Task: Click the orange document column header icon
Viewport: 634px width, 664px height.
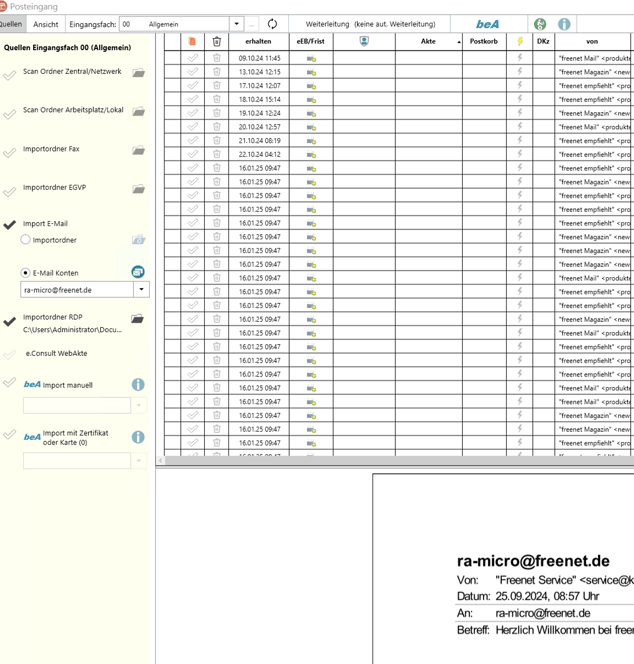Action: click(x=192, y=41)
